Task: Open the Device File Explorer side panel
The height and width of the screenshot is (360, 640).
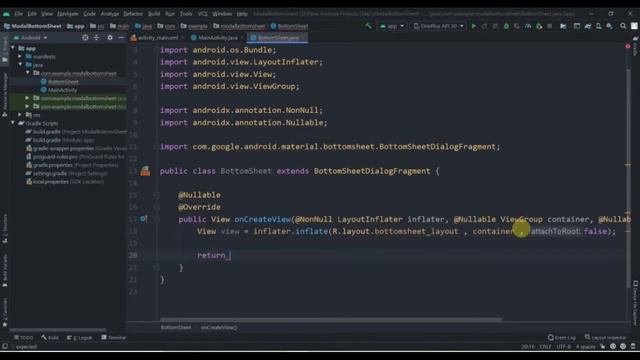Action: pyautogui.click(x=636, y=302)
